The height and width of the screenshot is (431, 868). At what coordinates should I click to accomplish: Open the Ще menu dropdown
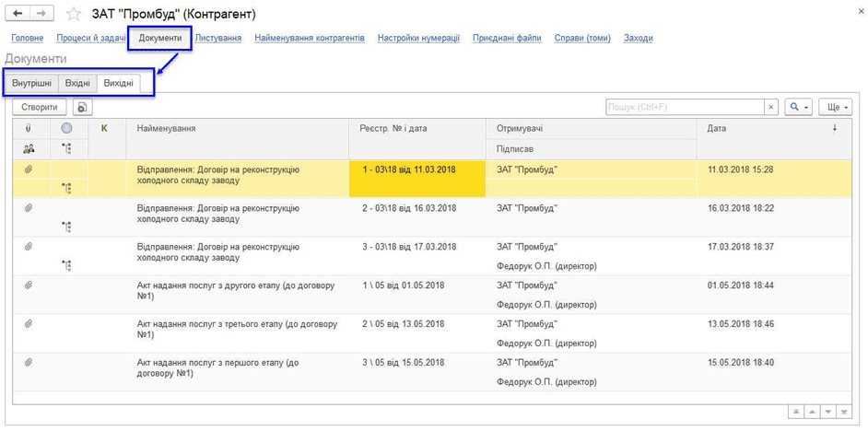coord(837,108)
